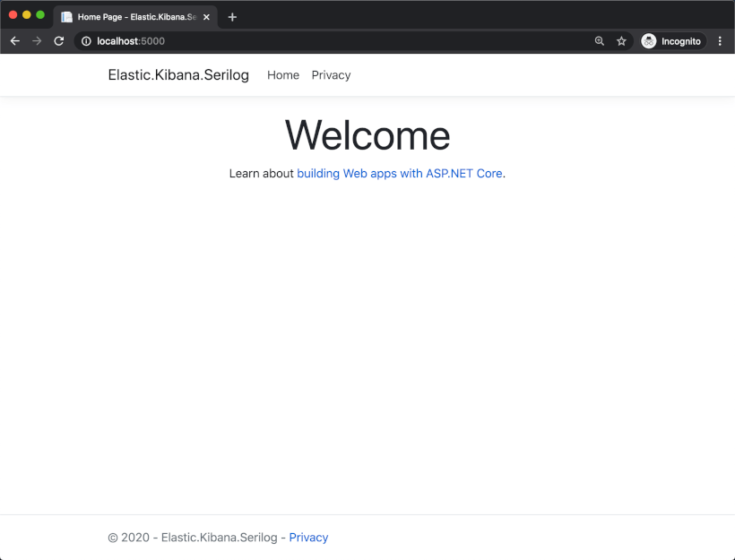Open the Incognito profile indicator
735x560 pixels.
673,41
